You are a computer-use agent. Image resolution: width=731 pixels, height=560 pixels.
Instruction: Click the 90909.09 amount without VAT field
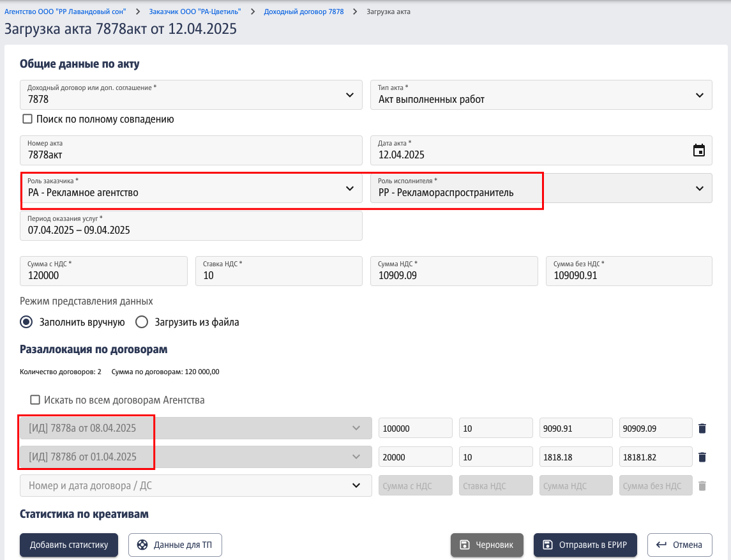[656, 428]
